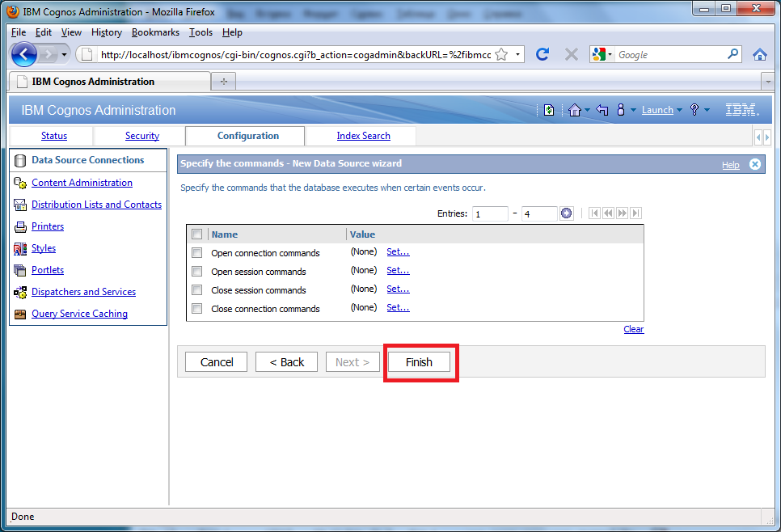Check the Close connection commands checkbox

click(x=196, y=308)
